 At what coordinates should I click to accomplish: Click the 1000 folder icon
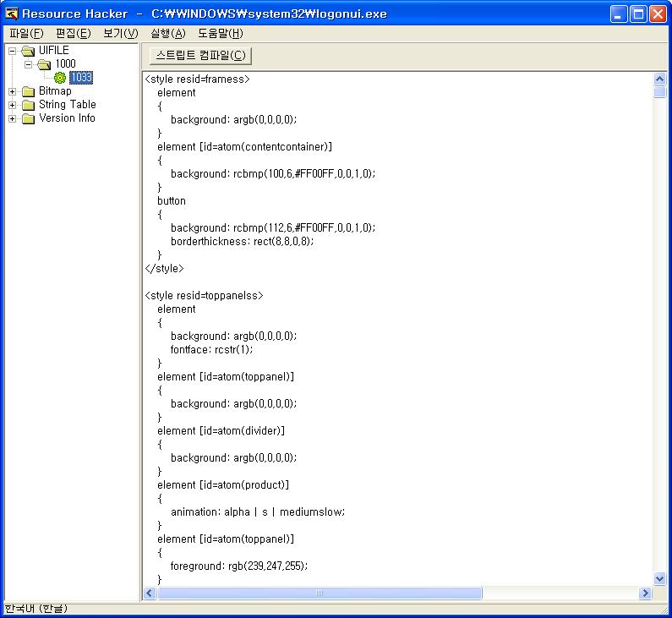[x=45, y=64]
